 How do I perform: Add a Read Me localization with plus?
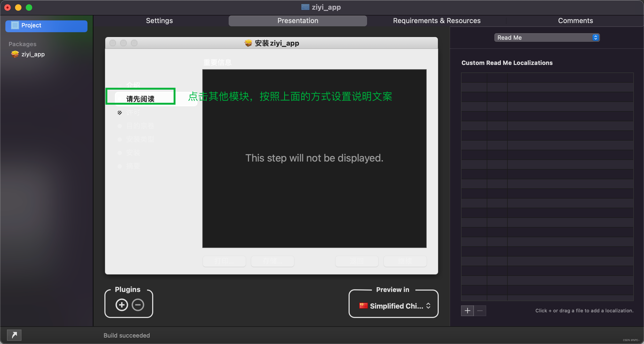click(467, 311)
